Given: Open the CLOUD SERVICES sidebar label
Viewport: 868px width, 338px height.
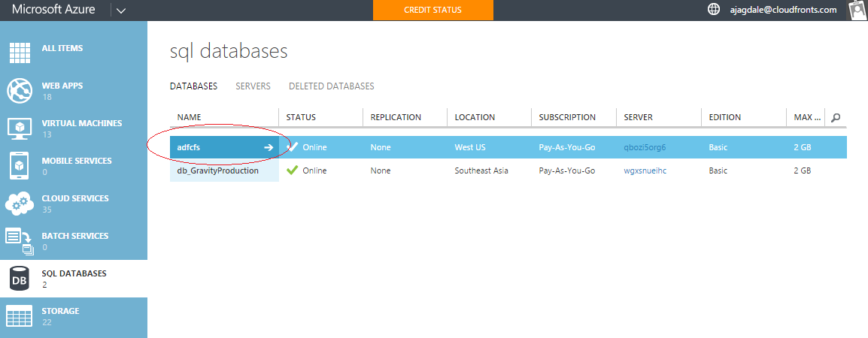Looking at the screenshot, I should (75, 198).
